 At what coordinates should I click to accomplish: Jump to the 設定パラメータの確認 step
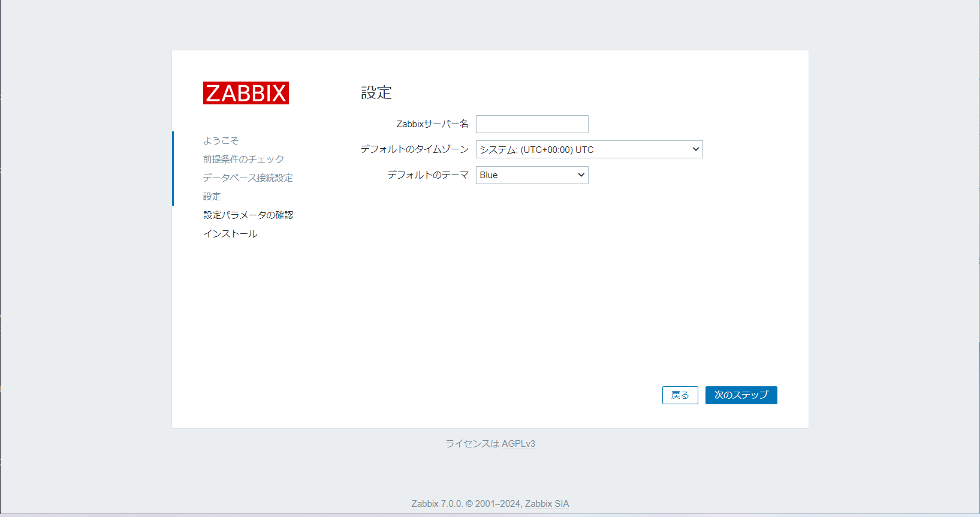(x=248, y=215)
